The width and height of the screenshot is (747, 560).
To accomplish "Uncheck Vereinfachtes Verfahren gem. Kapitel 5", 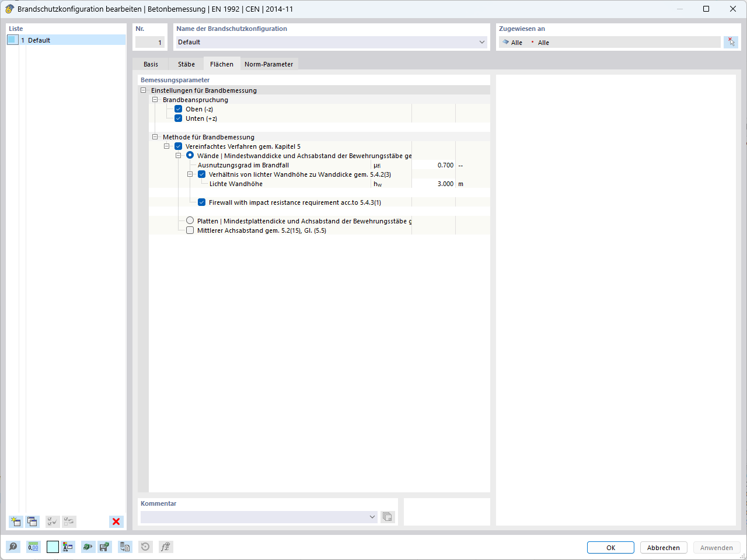I will pyautogui.click(x=179, y=146).
